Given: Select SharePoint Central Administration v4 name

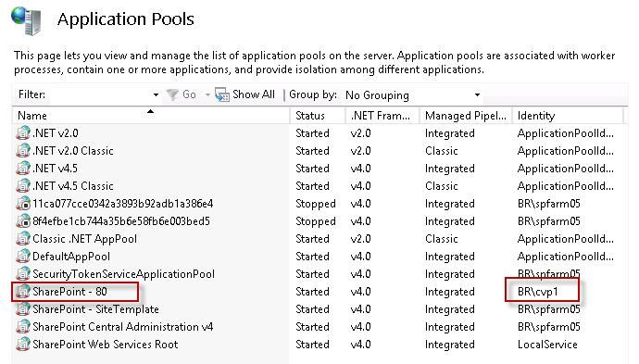Looking at the screenshot, I should pyautogui.click(x=122, y=327).
